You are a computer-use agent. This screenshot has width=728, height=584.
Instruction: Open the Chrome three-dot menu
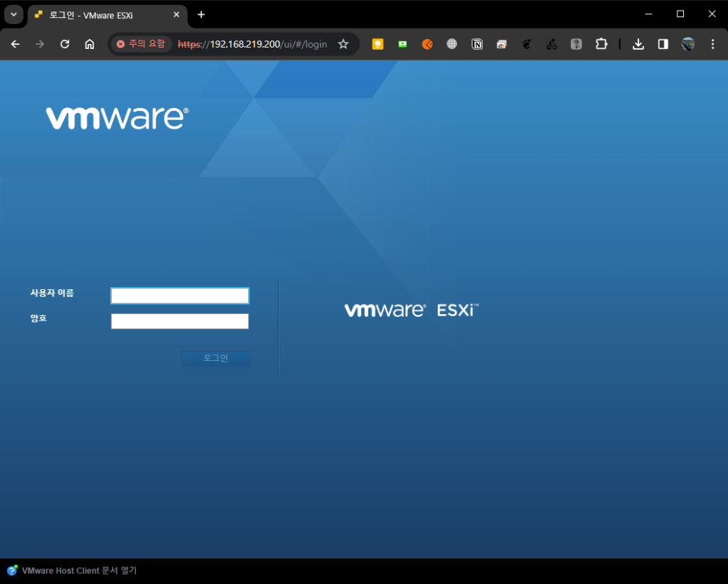point(712,44)
